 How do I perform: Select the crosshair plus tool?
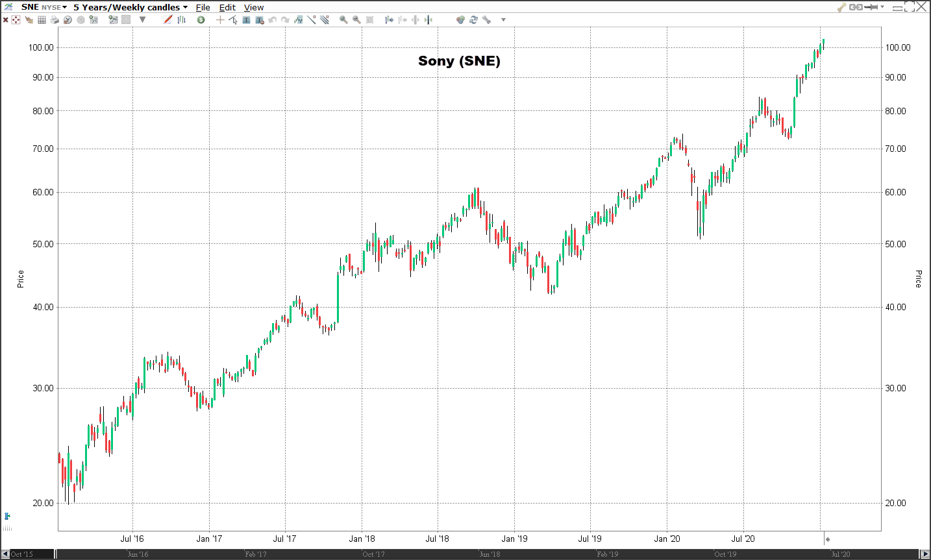[220, 20]
